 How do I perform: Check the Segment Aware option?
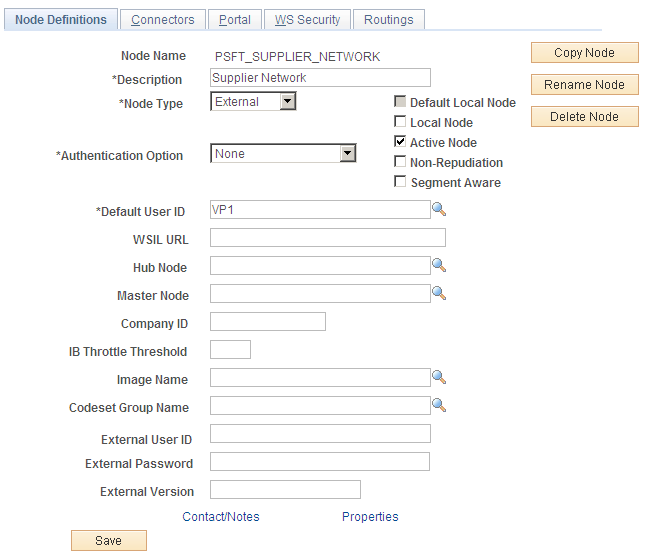(x=400, y=181)
